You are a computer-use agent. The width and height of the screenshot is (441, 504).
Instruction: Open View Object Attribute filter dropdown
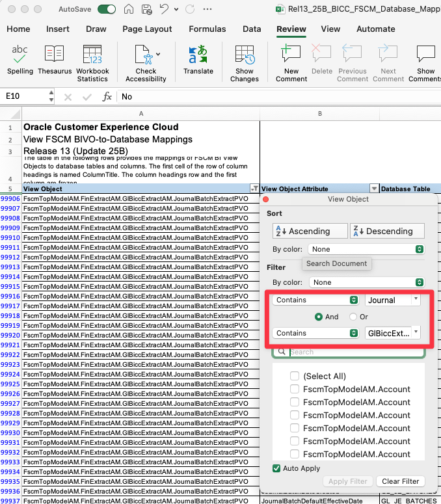pos(374,189)
